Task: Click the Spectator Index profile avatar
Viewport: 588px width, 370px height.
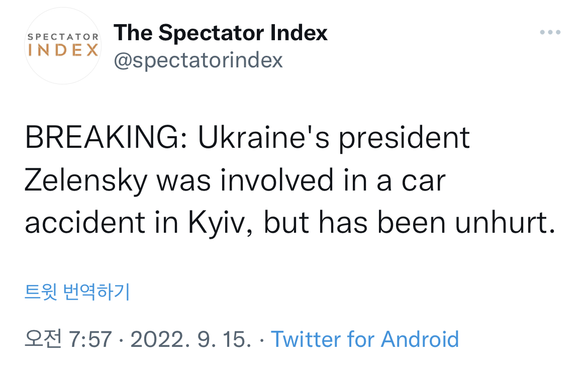Action: [x=62, y=46]
